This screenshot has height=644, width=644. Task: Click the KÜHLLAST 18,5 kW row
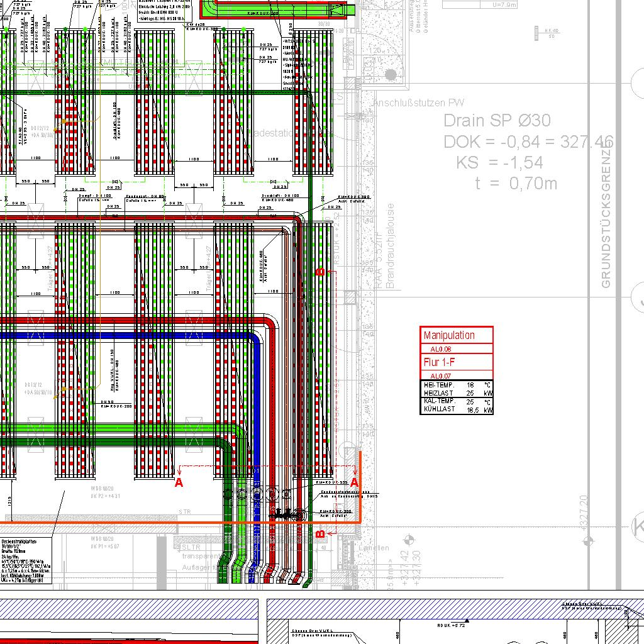coord(457,409)
